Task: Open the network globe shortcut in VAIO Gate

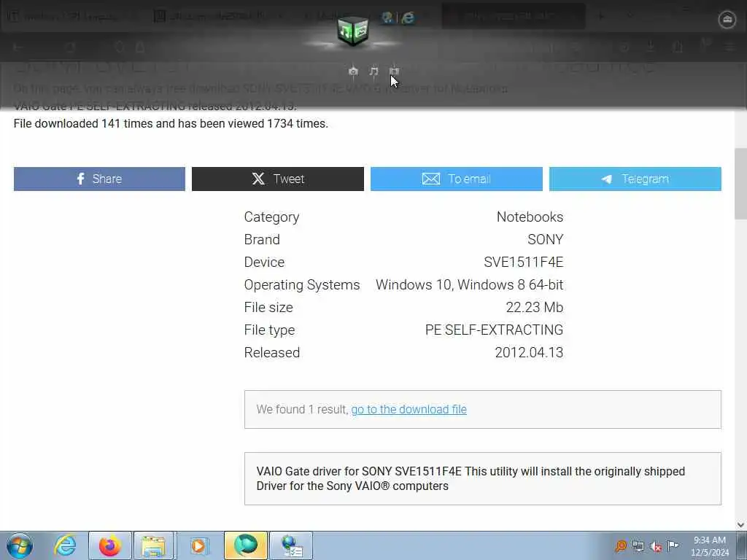Action: 387,18
